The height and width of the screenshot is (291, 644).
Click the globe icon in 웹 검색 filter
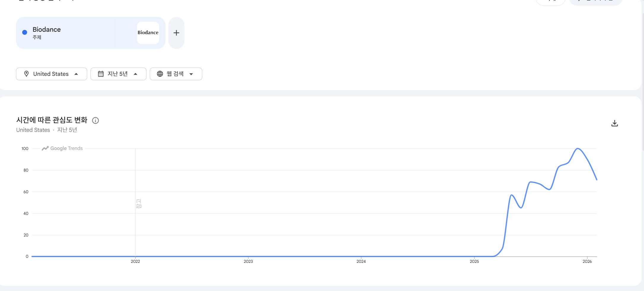coord(160,74)
